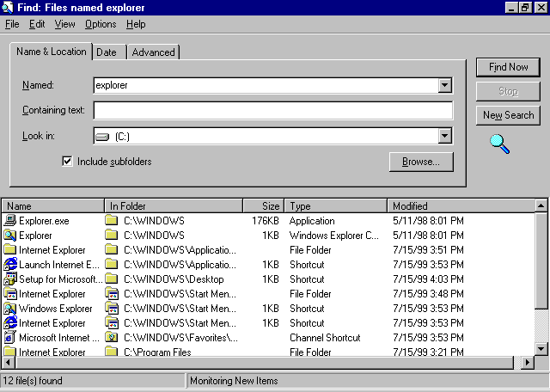Click the Containing text input field
Screen dimensions: 550x392
click(x=272, y=111)
